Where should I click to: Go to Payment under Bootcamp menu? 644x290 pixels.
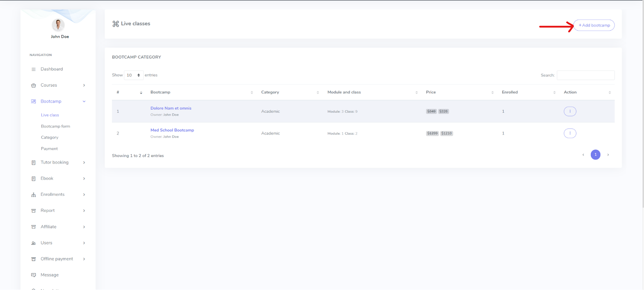pos(50,149)
